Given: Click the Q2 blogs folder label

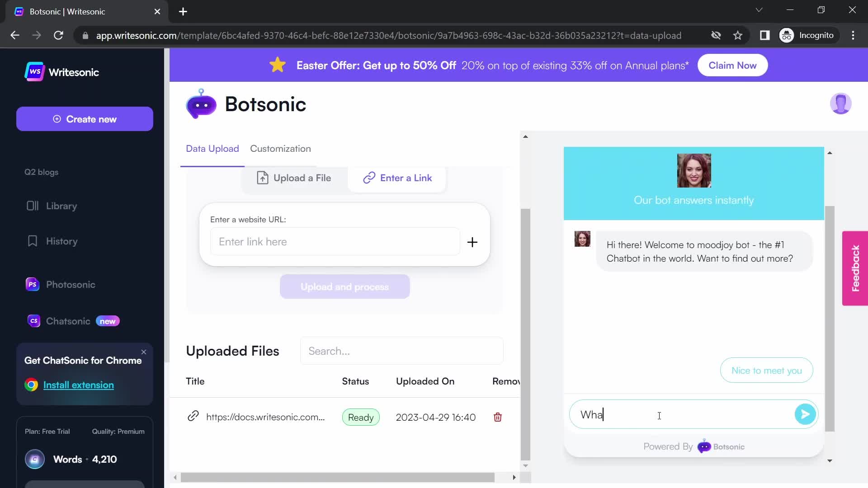Looking at the screenshot, I should click(41, 172).
